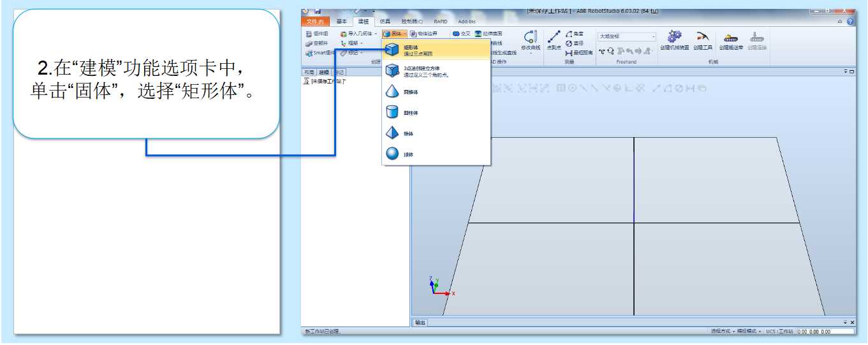Open the Add-Ins ribbon tab
The width and height of the screenshot is (868, 345).
pos(467,22)
